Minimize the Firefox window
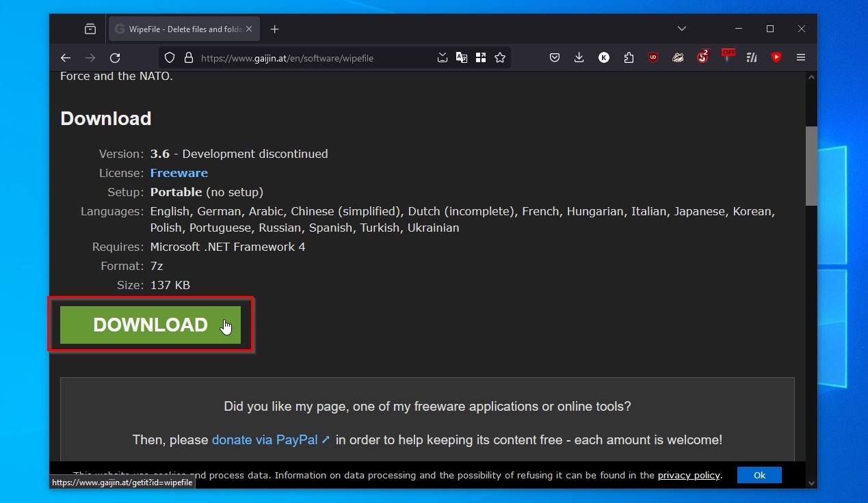Image resolution: width=868 pixels, height=503 pixels. [739, 29]
